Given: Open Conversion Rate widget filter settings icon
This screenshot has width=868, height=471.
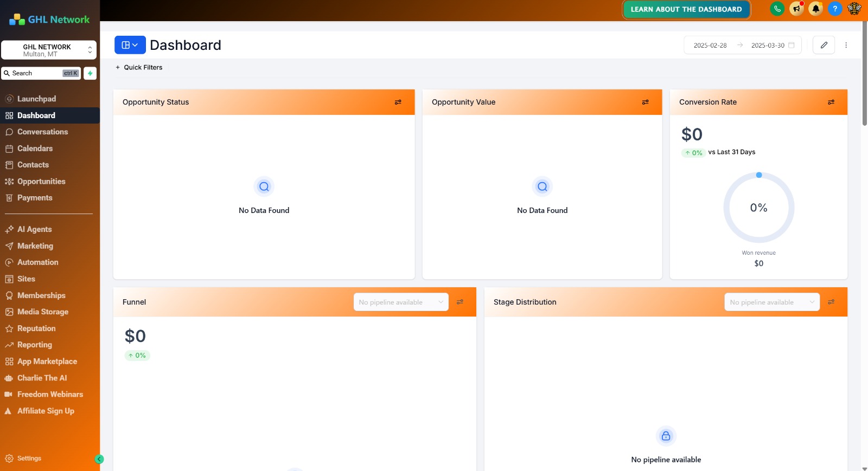Looking at the screenshot, I should click(x=831, y=102).
